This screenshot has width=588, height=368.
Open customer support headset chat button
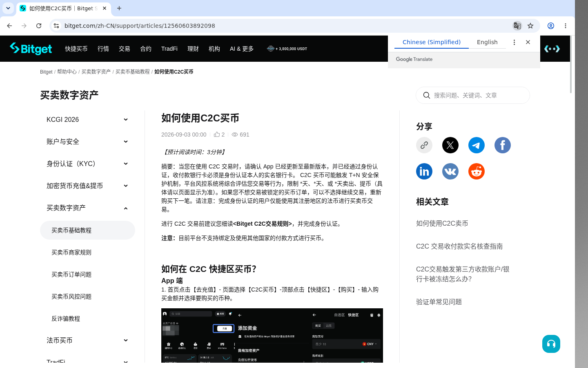(551, 344)
